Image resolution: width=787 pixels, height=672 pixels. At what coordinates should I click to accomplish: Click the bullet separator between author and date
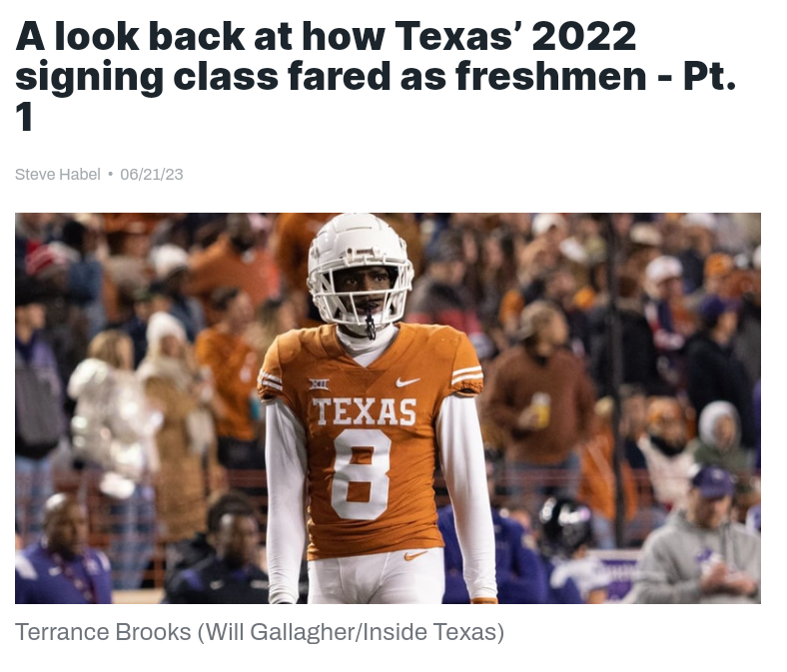click(x=111, y=174)
